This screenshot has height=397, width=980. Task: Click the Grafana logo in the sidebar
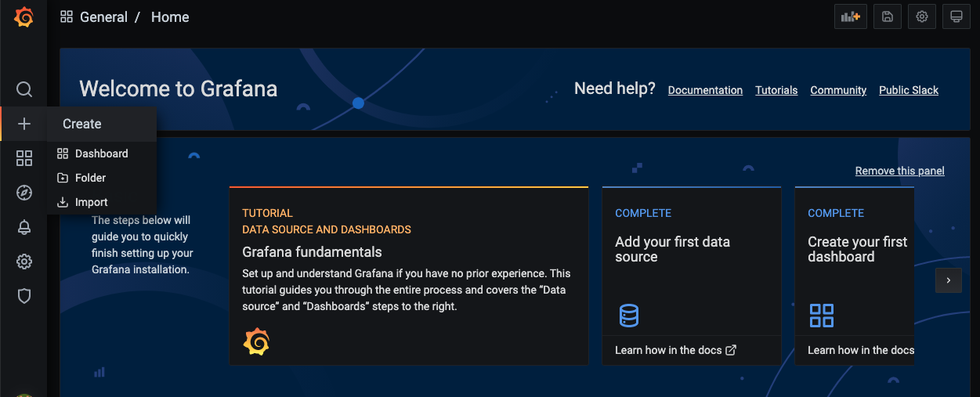[x=24, y=17]
